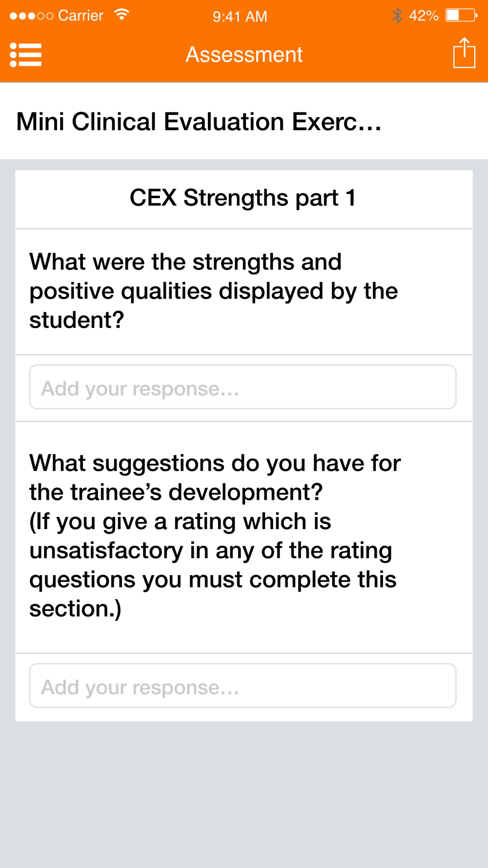488x868 pixels.
Task: Focus the strengths response input field
Action: pyautogui.click(x=243, y=387)
